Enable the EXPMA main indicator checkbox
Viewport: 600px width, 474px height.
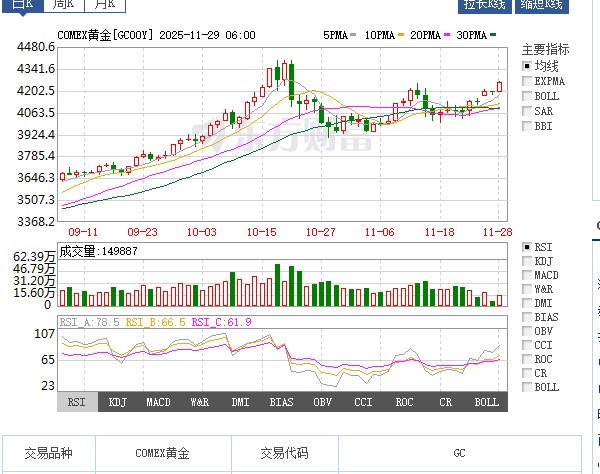[x=527, y=81]
